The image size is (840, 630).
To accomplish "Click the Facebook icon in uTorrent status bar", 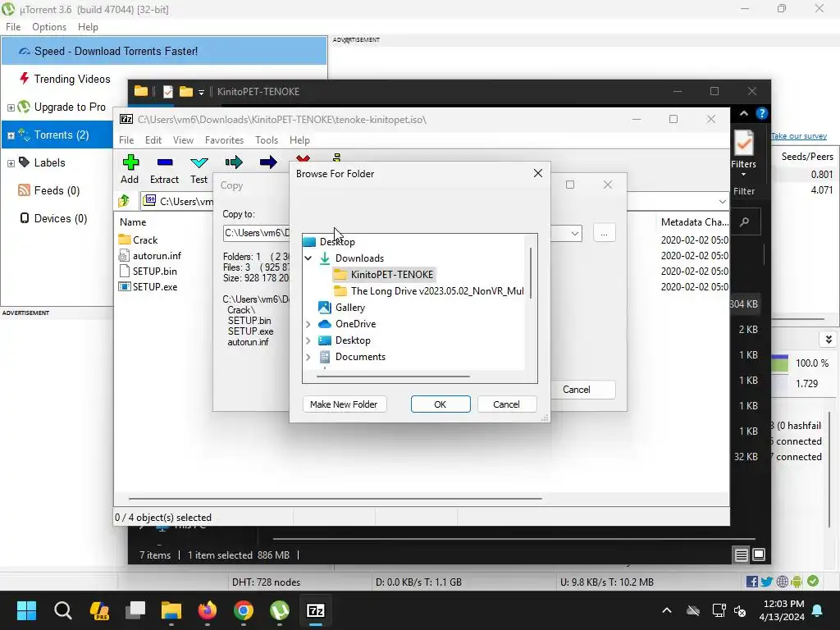I will coord(751,582).
